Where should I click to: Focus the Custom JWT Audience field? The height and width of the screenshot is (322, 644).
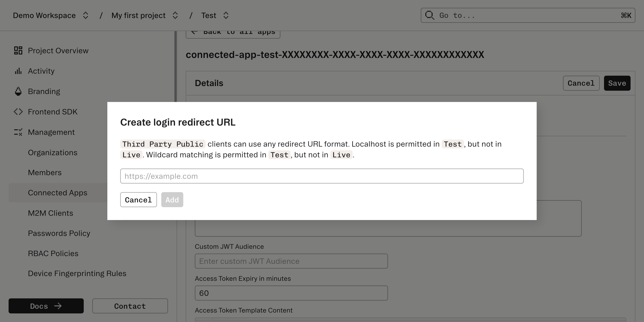[291, 261]
